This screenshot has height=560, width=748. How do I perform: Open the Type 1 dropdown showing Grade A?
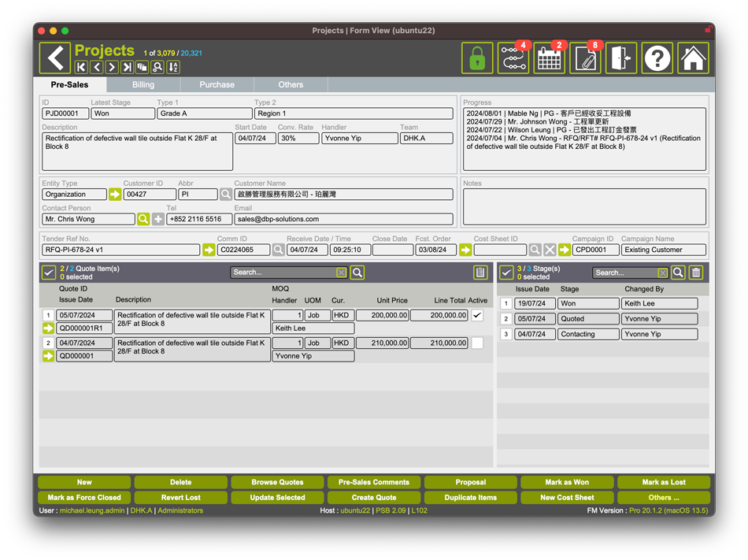click(x=204, y=113)
